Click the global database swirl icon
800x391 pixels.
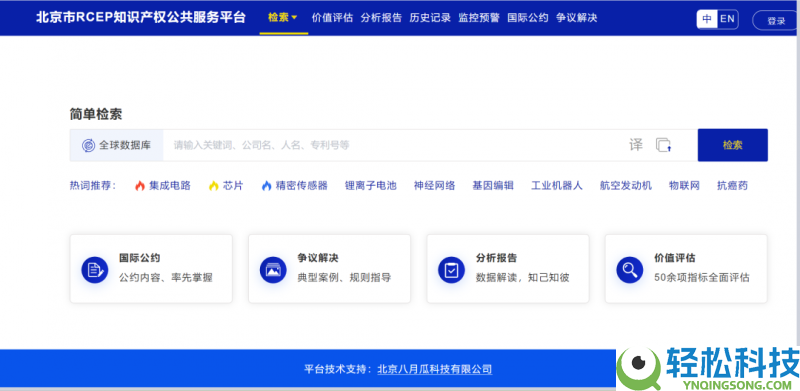(x=88, y=145)
